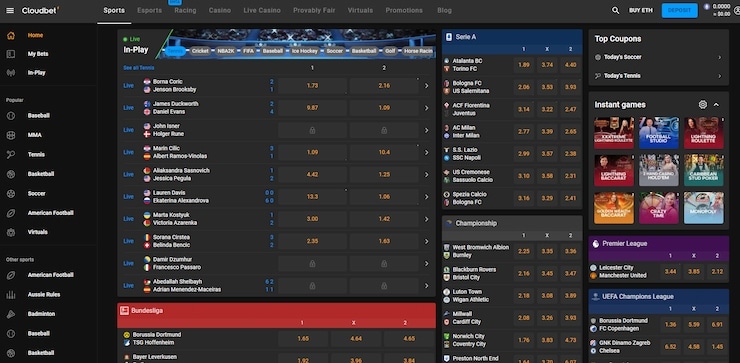The width and height of the screenshot is (740, 363).
Task: Expand Borna Coric match markets arrow
Action: pyautogui.click(x=426, y=86)
